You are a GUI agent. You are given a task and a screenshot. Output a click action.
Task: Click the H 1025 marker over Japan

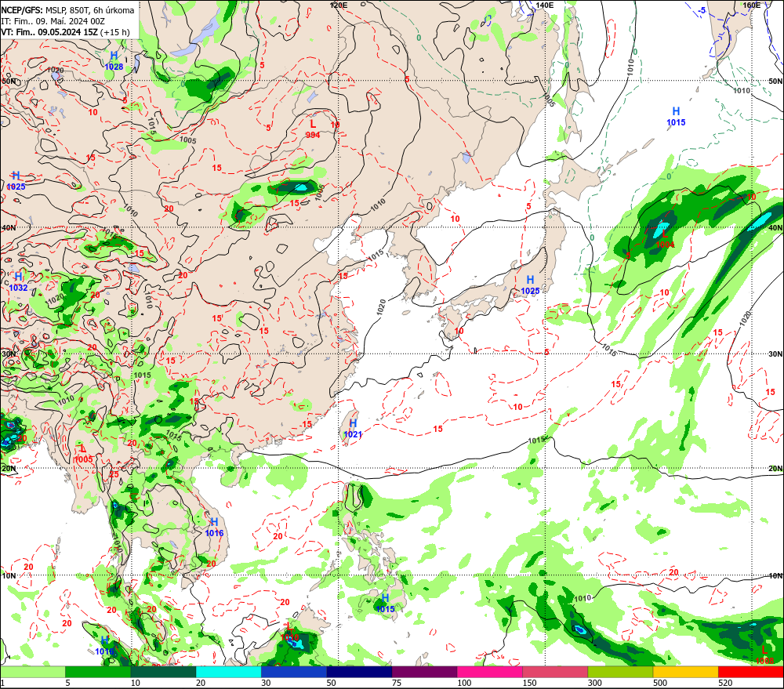coord(530,285)
